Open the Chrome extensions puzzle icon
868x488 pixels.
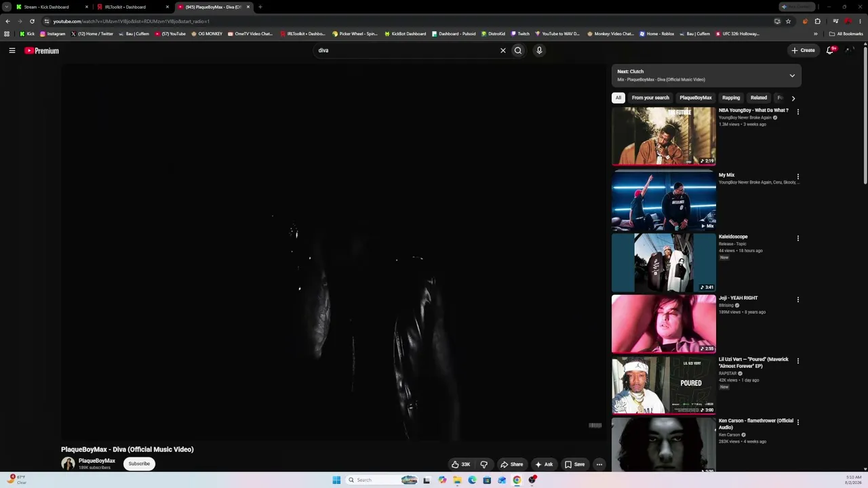(817, 21)
